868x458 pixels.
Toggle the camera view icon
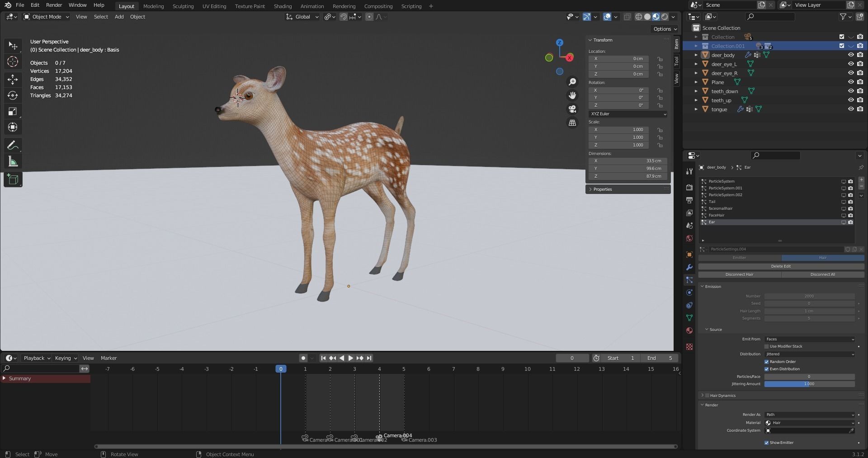tap(572, 109)
